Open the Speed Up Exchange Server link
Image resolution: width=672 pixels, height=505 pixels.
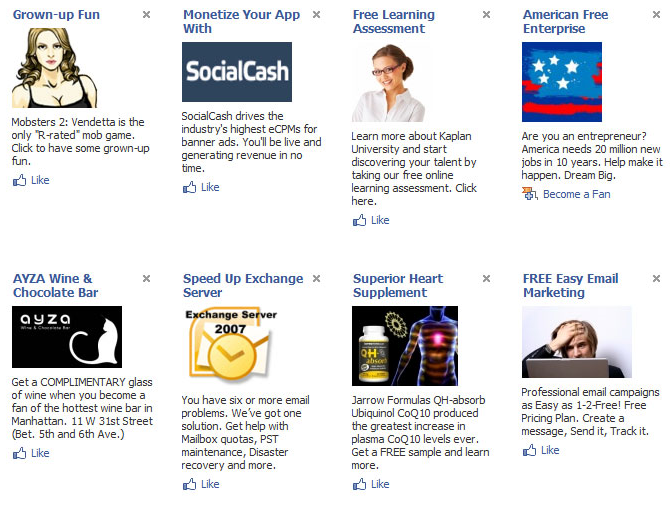(x=243, y=286)
